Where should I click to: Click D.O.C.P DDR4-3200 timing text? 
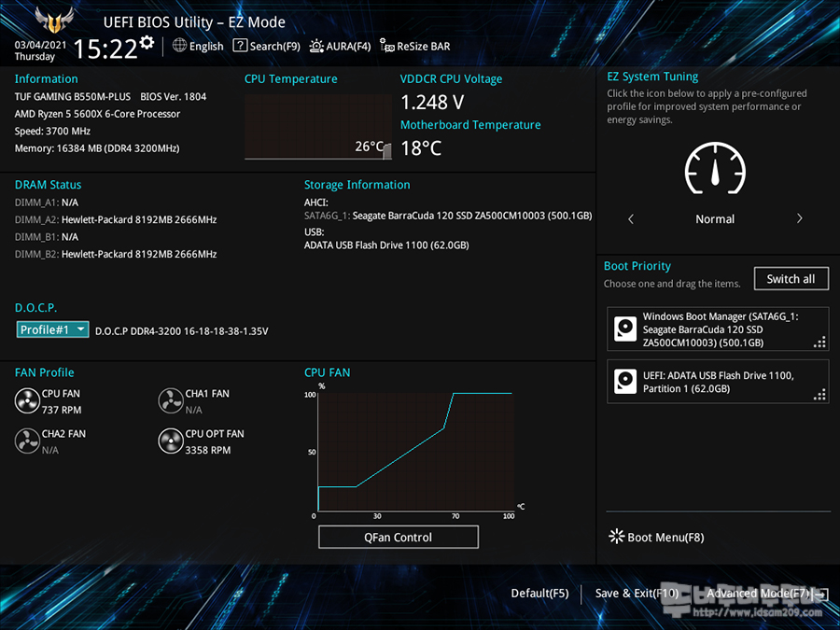182,331
